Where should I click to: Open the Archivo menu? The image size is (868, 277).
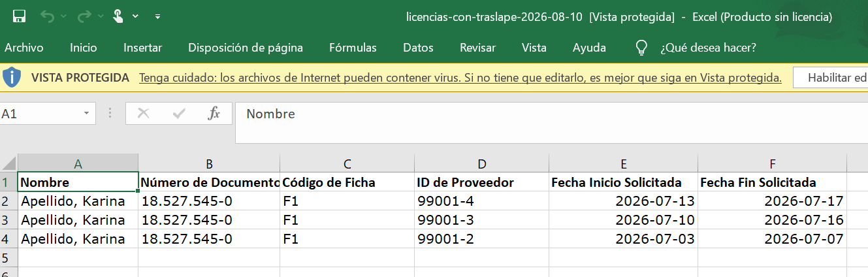(24, 48)
